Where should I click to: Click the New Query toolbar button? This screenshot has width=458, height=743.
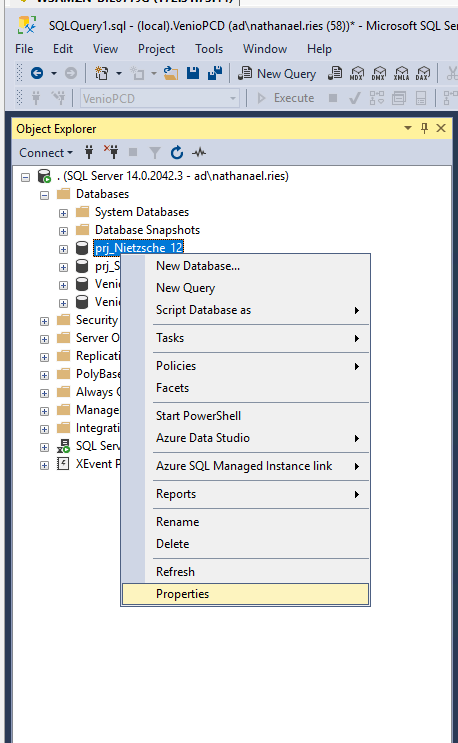click(277, 73)
